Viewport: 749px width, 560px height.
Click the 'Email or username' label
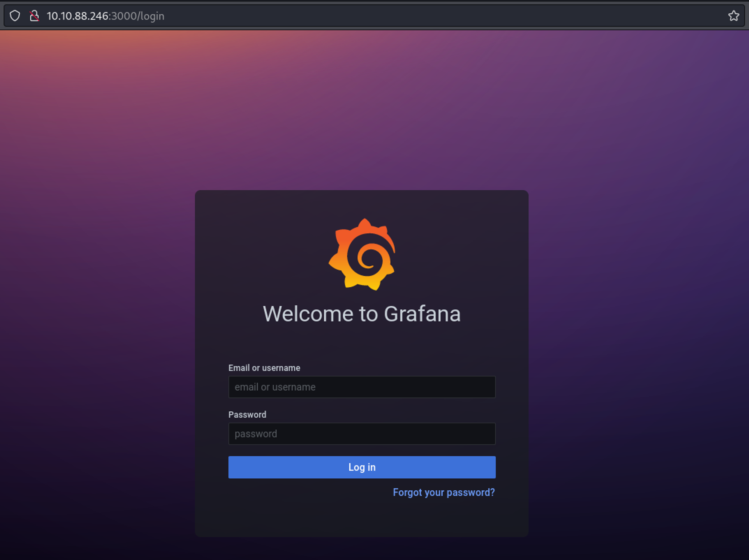tap(264, 368)
